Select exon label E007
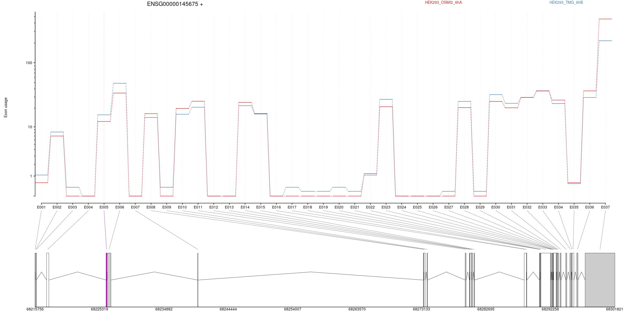The height and width of the screenshot is (322, 644). pyautogui.click(x=135, y=207)
